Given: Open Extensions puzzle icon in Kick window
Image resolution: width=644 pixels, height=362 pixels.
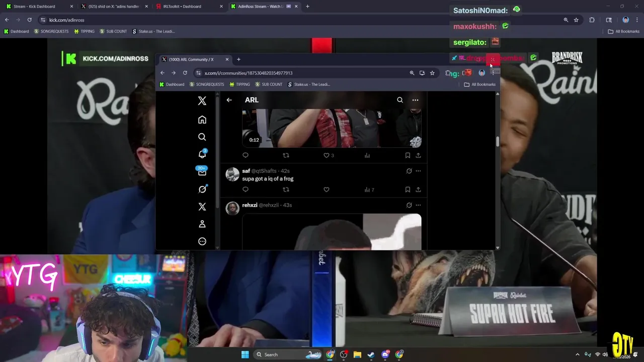Looking at the screenshot, I should 592,20.
